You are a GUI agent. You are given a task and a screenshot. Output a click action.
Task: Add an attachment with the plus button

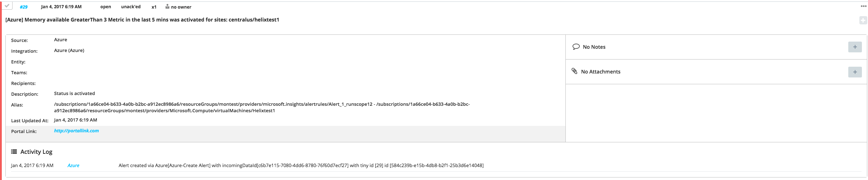(x=855, y=72)
